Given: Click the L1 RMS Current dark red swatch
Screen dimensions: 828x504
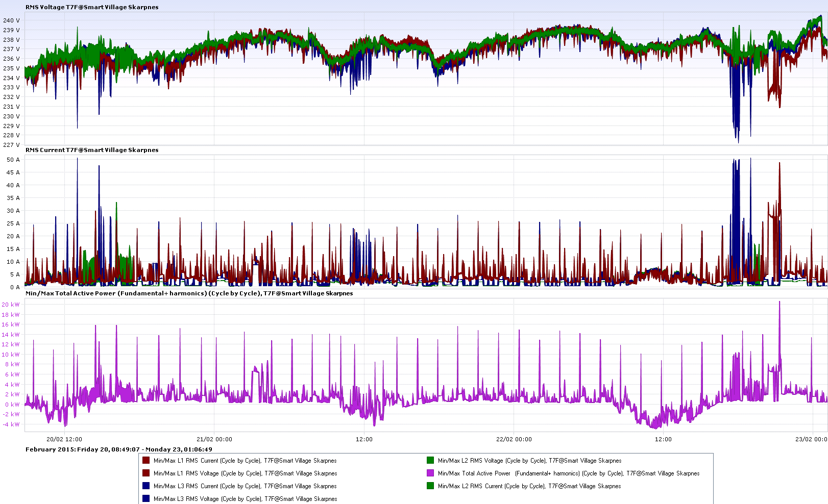Looking at the screenshot, I should [146, 460].
